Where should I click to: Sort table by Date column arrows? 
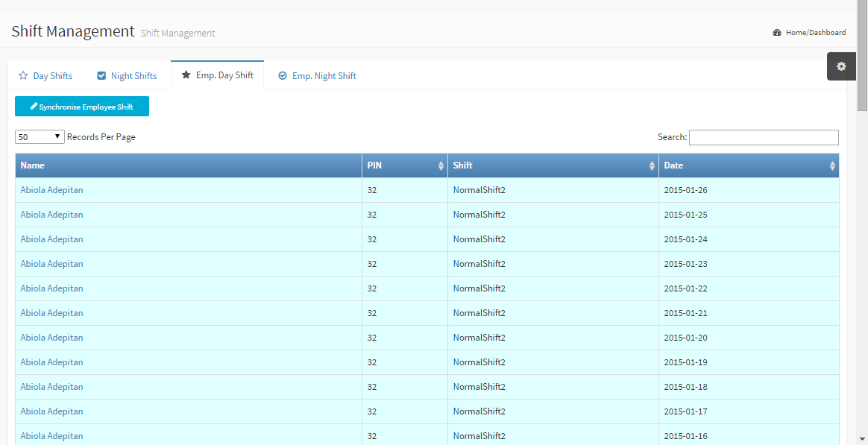point(832,166)
